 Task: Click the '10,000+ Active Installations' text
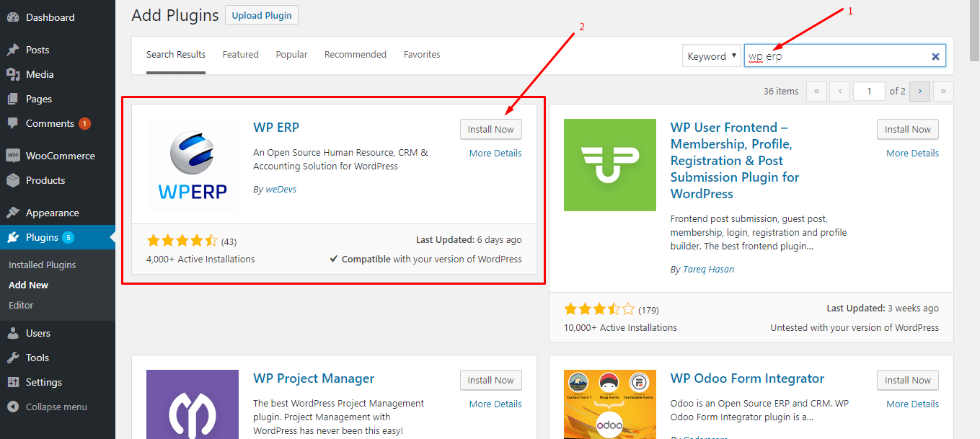point(620,328)
